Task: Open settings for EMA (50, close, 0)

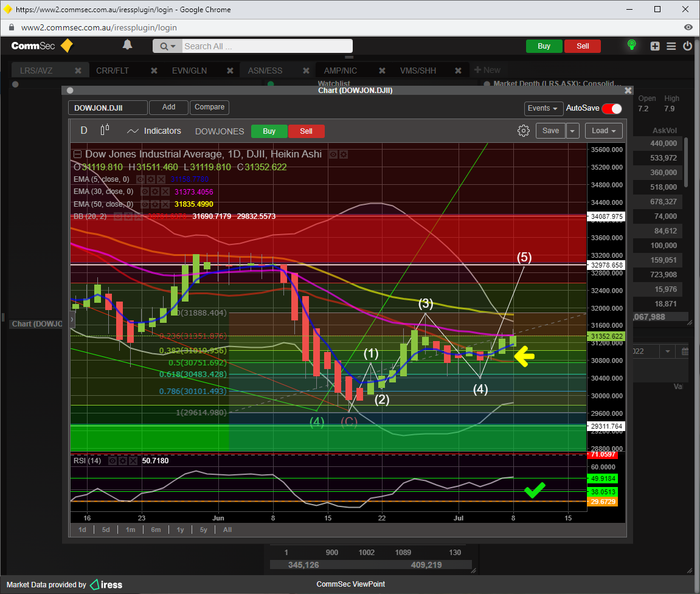Action: [x=155, y=204]
